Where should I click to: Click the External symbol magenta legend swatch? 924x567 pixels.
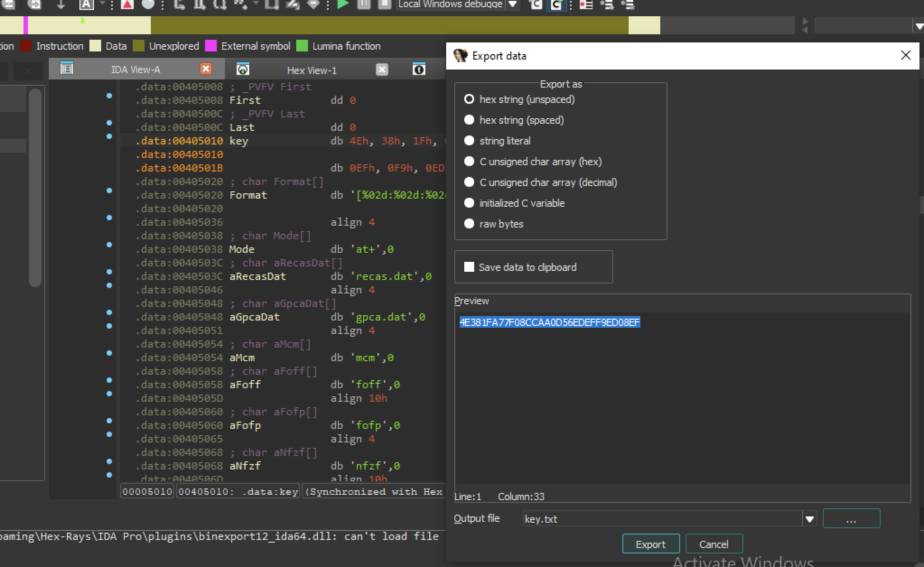pyautogui.click(x=211, y=46)
